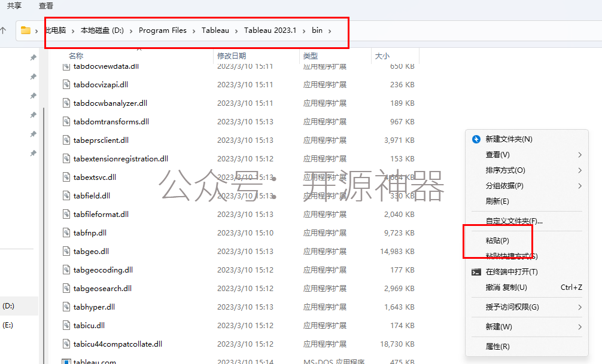This screenshot has height=364, width=602.
Task: Click the folder icon in address bar
Action: (x=26, y=30)
